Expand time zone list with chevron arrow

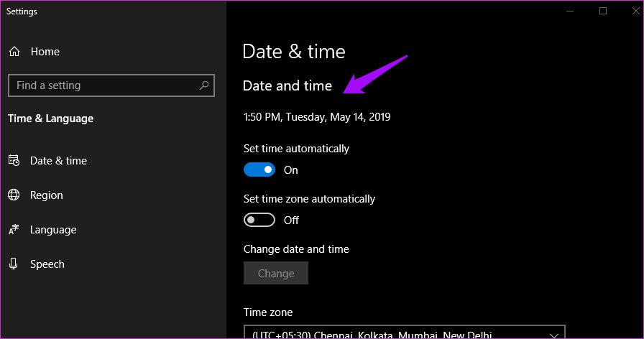[x=553, y=335]
